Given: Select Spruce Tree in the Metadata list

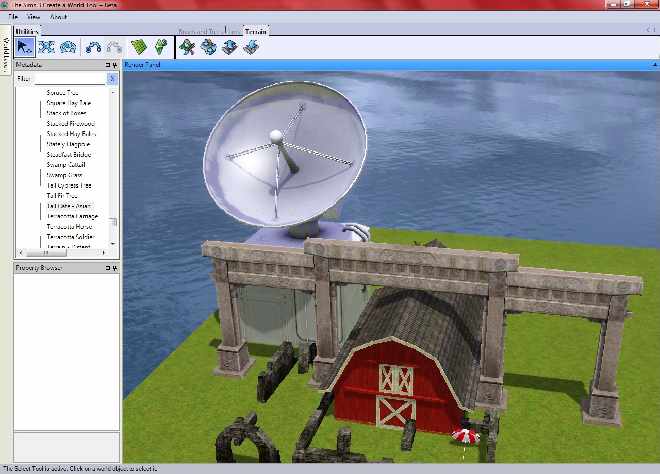Looking at the screenshot, I should pyautogui.click(x=62, y=93).
